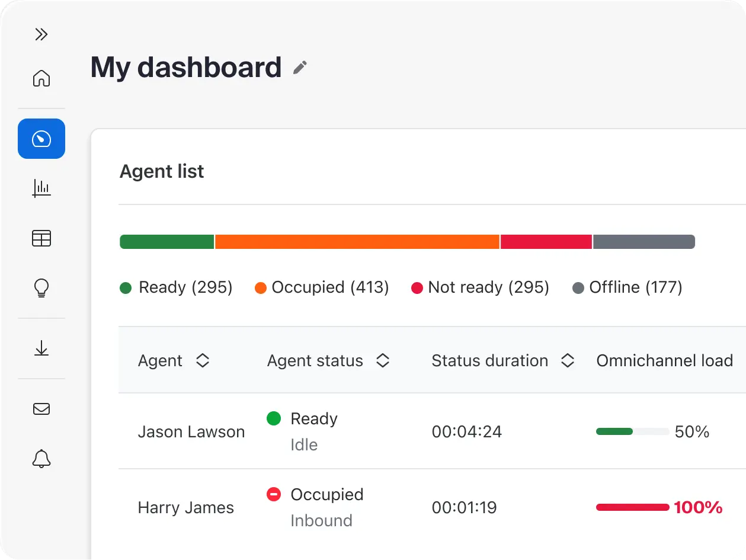The height and width of the screenshot is (560, 746).
Task: Toggle the Occupied (413) legend filter
Action: pos(321,287)
